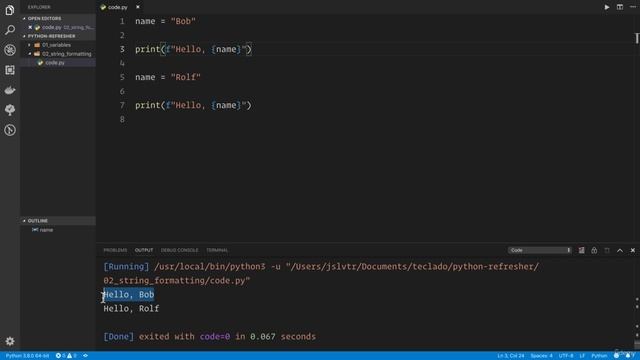This screenshot has width=640, height=360.
Task: Open the Extensions view icon
Action: [x=10, y=70]
